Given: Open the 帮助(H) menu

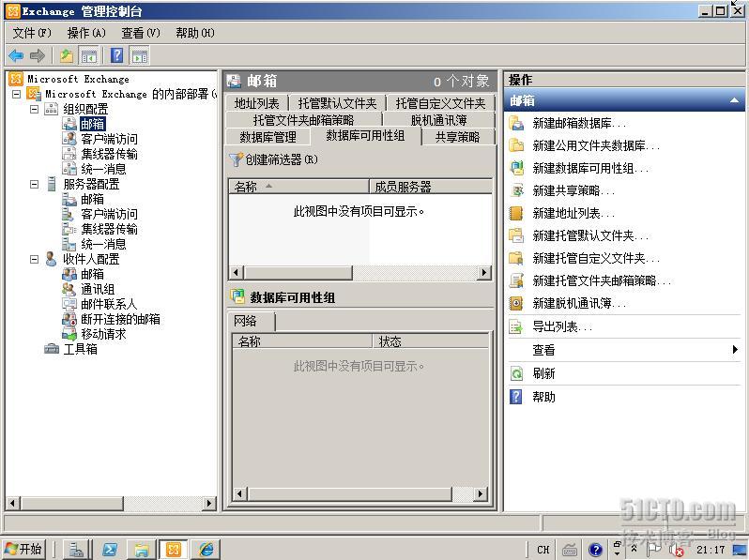Looking at the screenshot, I should pos(195,33).
